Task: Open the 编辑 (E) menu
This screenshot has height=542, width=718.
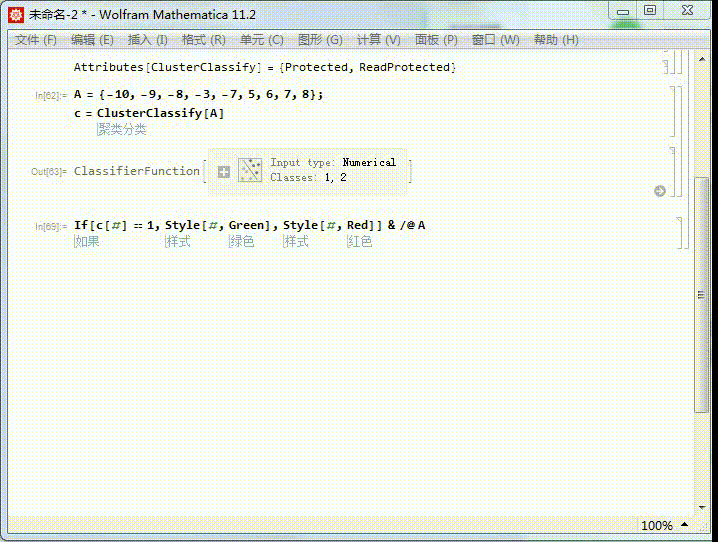Action: pyautogui.click(x=92, y=40)
